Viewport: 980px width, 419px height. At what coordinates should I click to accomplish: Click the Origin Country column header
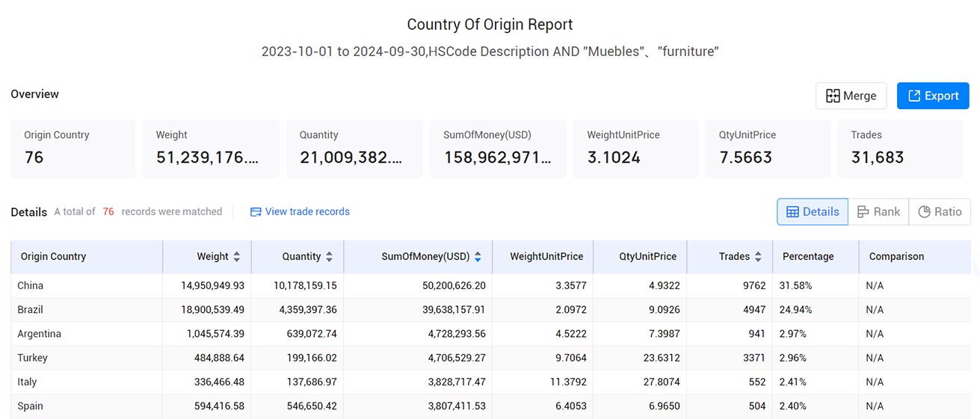tap(87, 256)
